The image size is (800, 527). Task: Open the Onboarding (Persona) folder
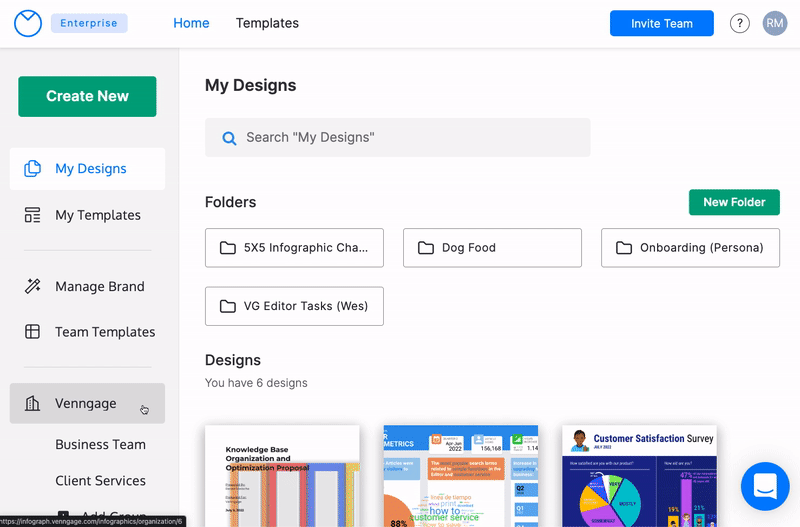click(690, 248)
